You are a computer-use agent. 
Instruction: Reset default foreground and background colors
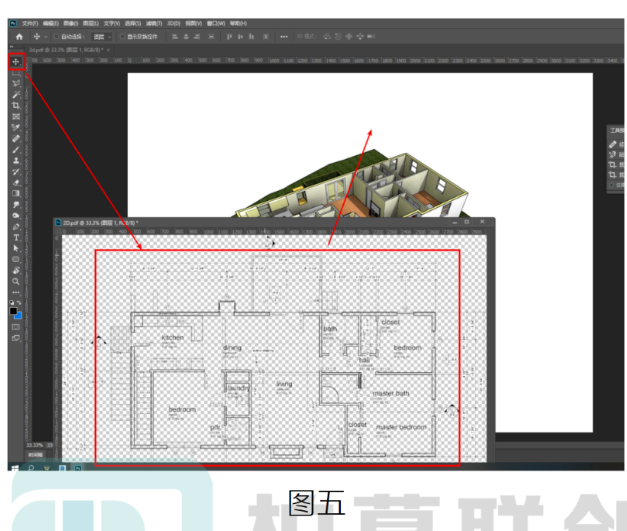click(x=12, y=303)
